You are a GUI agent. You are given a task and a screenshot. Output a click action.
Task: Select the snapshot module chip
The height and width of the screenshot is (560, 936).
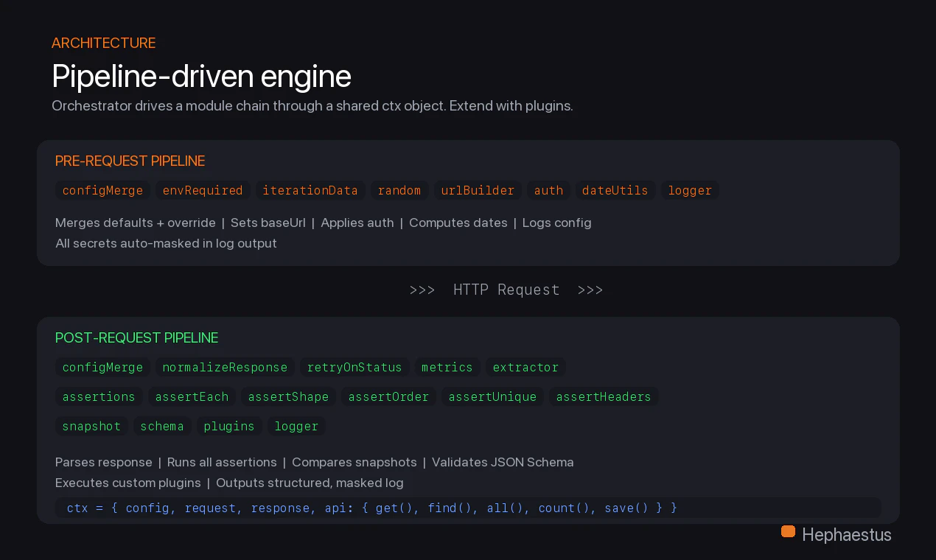(x=92, y=426)
